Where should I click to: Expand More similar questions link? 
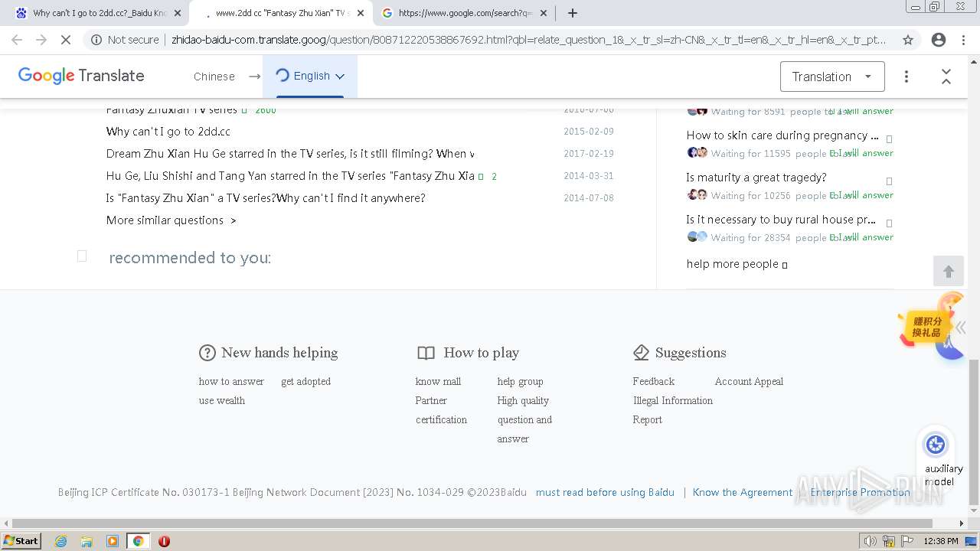coord(171,220)
